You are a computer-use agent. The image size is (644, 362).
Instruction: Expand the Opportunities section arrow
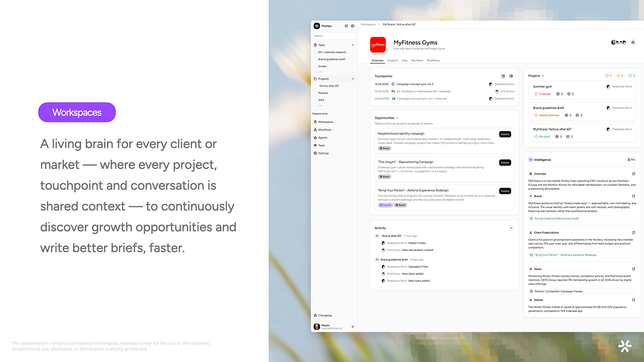pyautogui.click(x=397, y=118)
